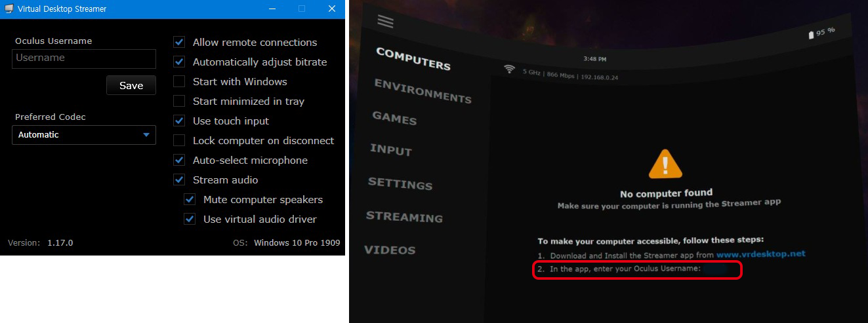868x323 pixels.
Task: Enable Start minimized in tray
Action: click(x=179, y=101)
